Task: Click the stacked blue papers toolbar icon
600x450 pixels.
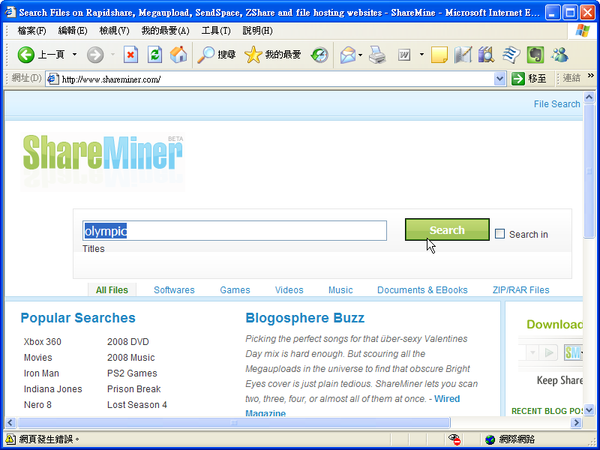Action: (511, 55)
